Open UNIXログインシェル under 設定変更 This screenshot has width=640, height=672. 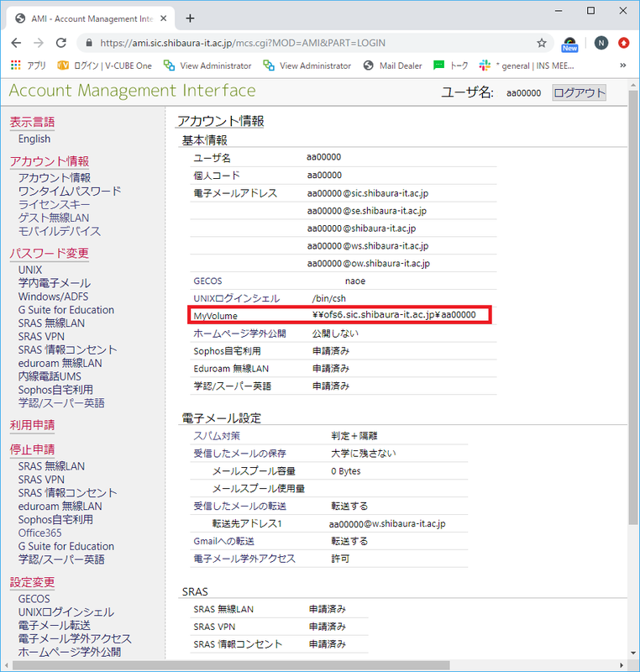click(x=66, y=612)
